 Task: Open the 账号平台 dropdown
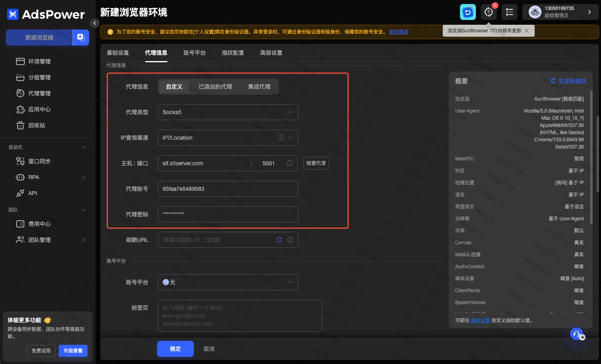pyautogui.click(x=228, y=282)
